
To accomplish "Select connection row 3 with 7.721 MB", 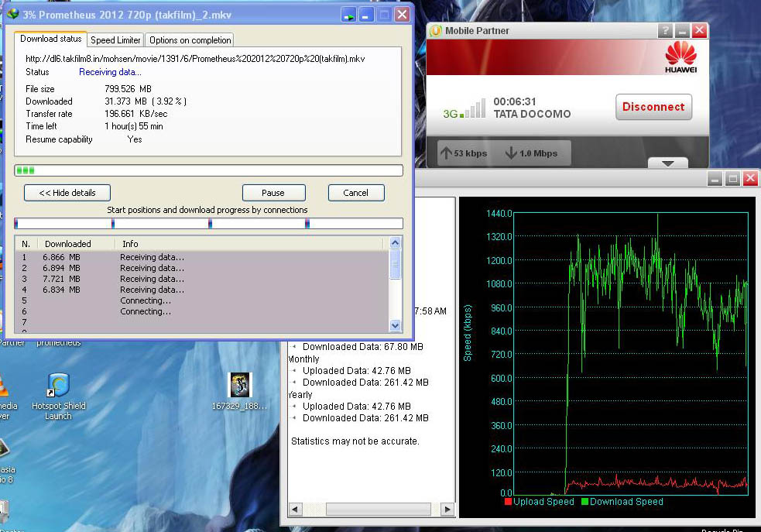I will pos(202,279).
